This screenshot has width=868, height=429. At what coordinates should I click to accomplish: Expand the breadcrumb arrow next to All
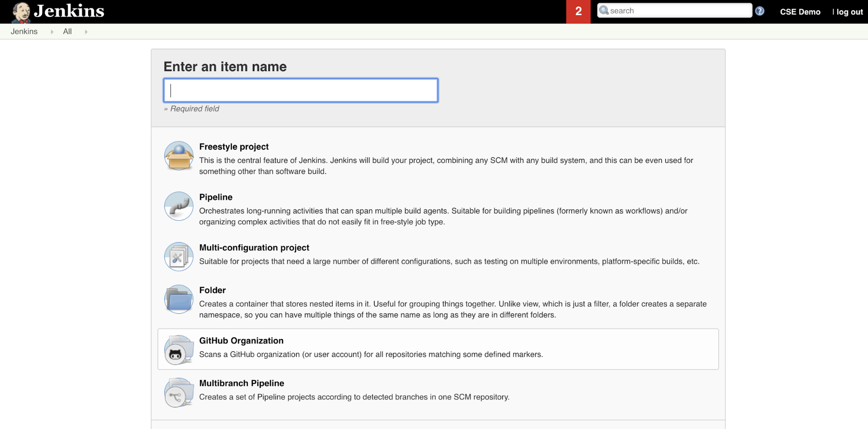click(x=86, y=31)
